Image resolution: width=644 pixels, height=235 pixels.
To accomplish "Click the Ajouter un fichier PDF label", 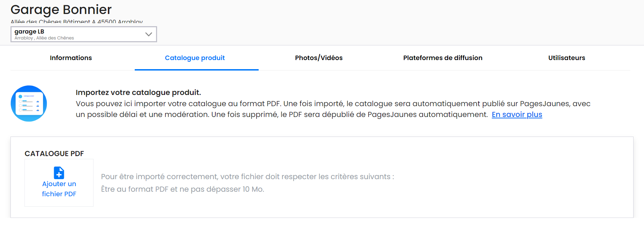I will (59, 189).
